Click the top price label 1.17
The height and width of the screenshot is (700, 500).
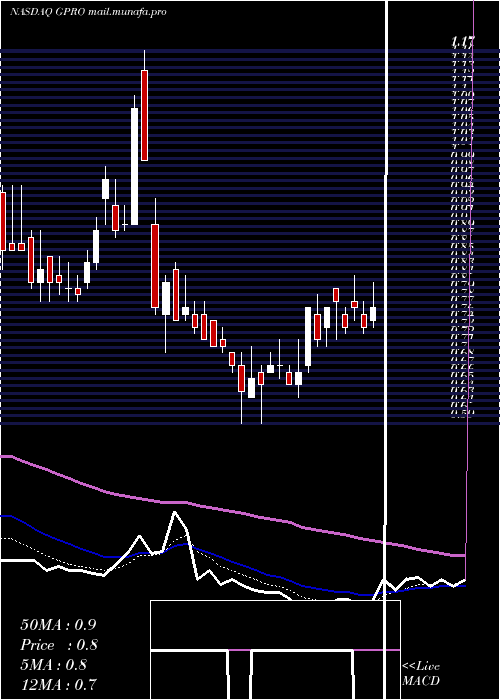tap(463, 42)
